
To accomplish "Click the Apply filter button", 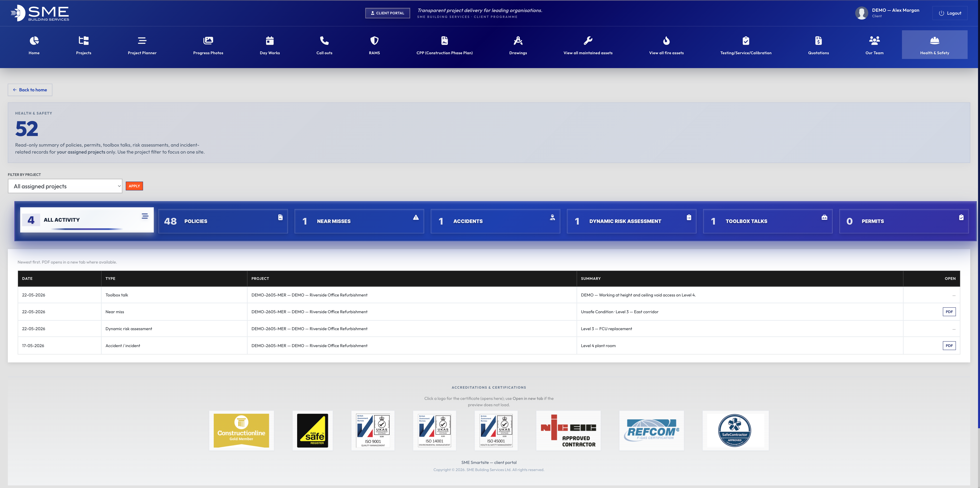I will [134, 186].
